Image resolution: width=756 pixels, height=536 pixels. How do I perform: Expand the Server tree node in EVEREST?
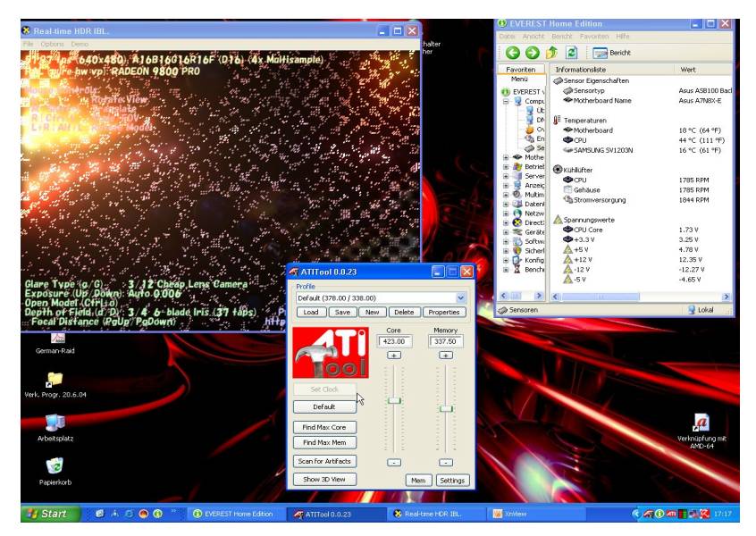coord(506,176)
